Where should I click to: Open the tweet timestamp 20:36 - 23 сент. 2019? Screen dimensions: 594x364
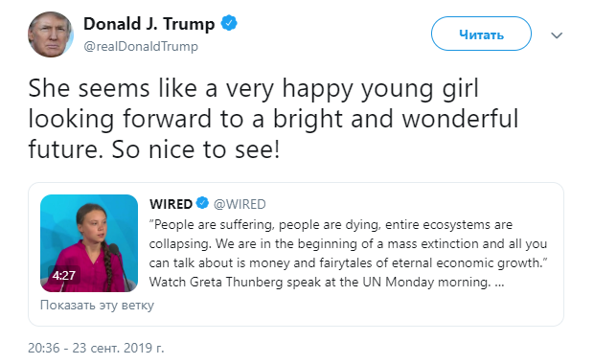pyautogui.click(x=96, y=348)
